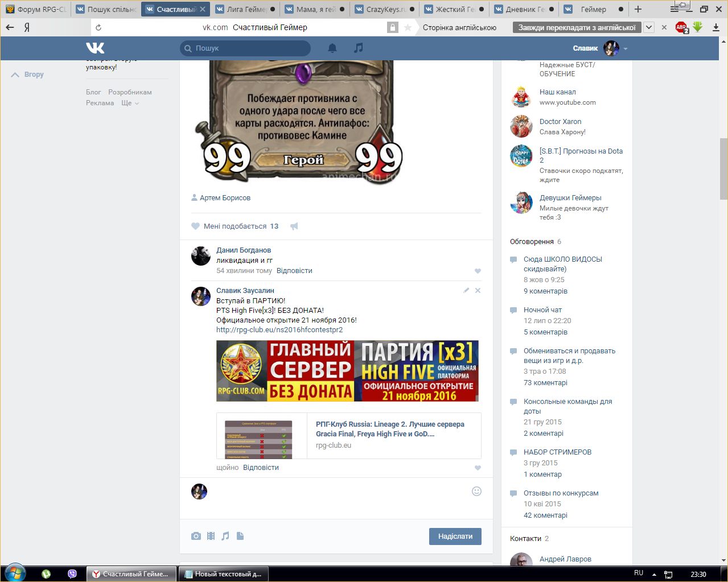The height and width of the screenshot is (582, 728).
Task: Delete Славик Заусалин's comment
Action: click(478, 290)
